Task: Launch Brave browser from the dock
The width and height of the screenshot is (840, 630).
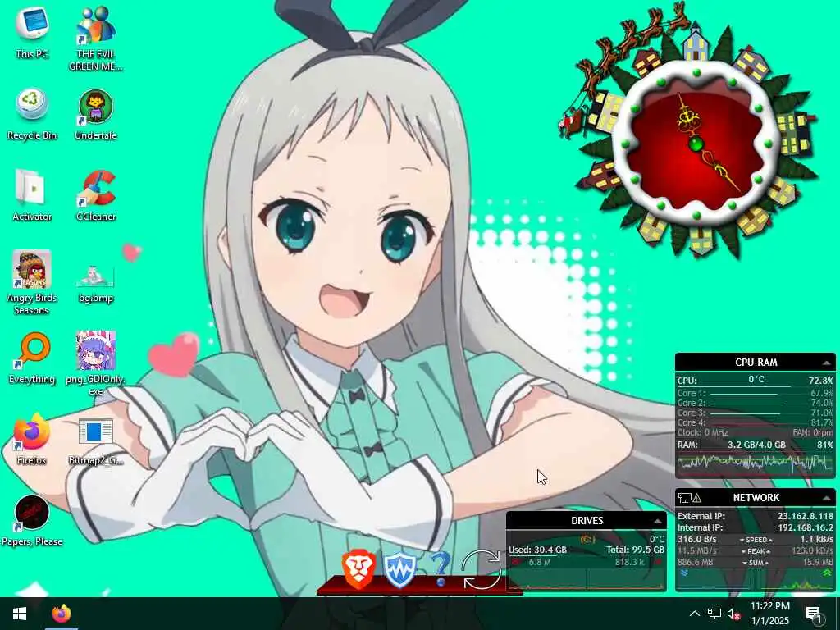Action: (358, 571)
